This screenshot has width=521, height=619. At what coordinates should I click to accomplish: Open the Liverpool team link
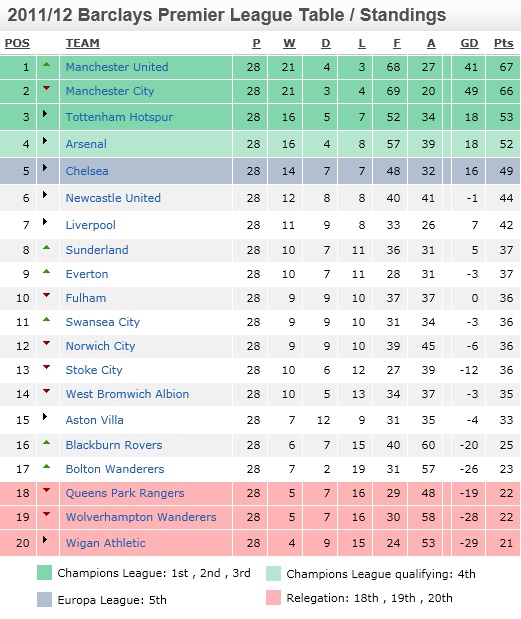90,225
